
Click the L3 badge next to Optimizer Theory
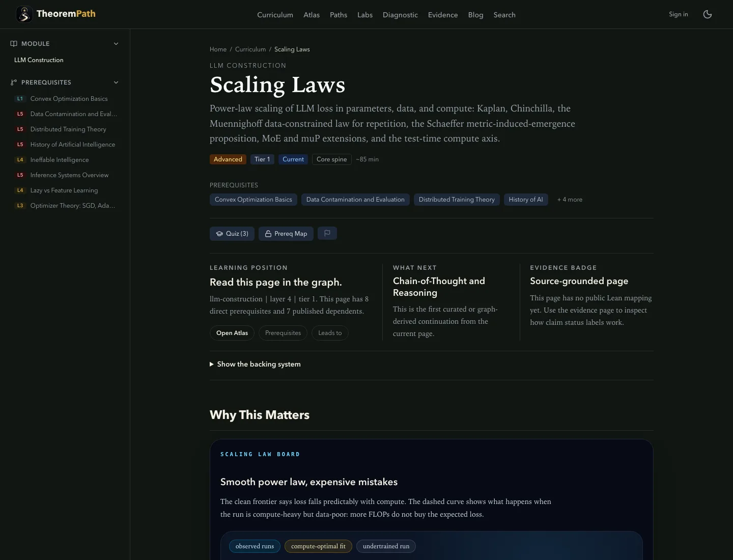[20, 206]
